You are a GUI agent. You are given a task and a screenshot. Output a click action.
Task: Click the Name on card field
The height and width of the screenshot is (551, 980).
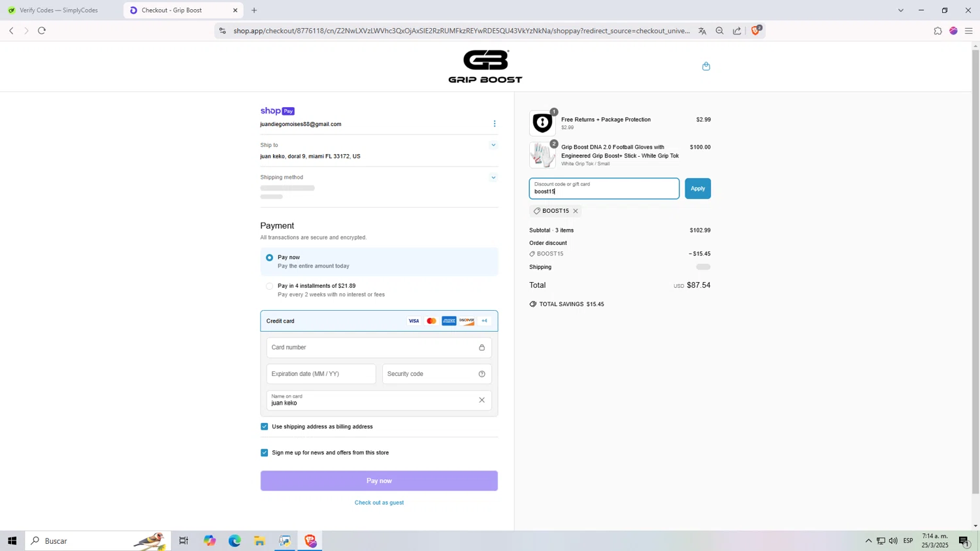pos(379,400)
